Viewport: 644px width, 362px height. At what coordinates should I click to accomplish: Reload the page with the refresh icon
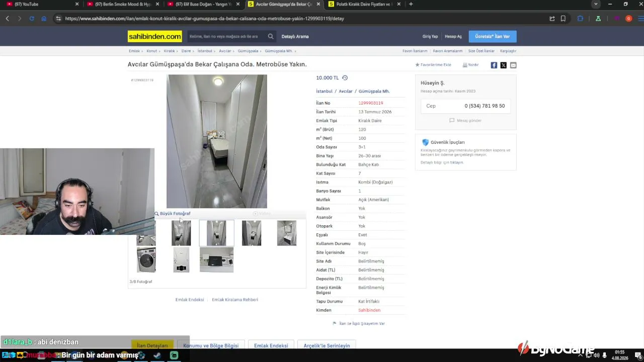point(32,19)
